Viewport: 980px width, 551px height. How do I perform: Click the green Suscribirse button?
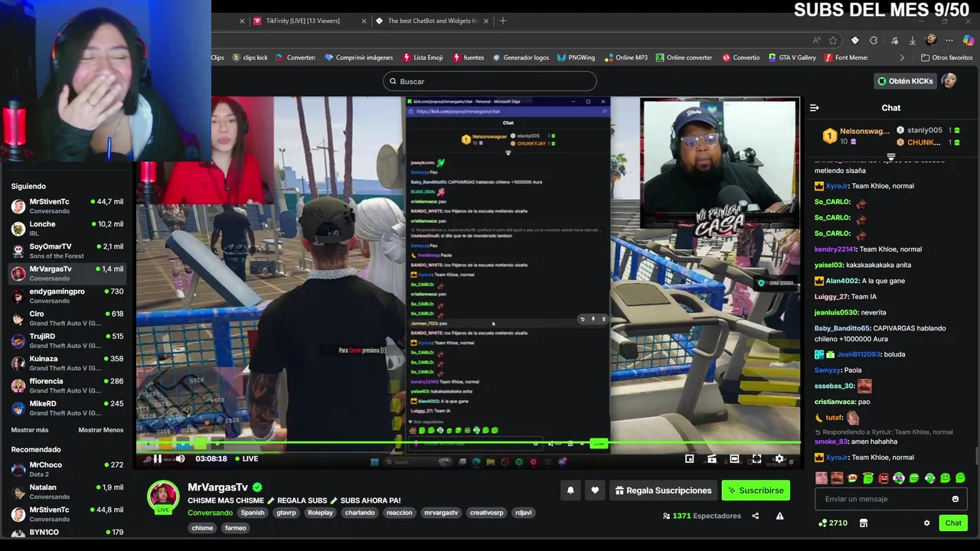[x=756, y=491]
